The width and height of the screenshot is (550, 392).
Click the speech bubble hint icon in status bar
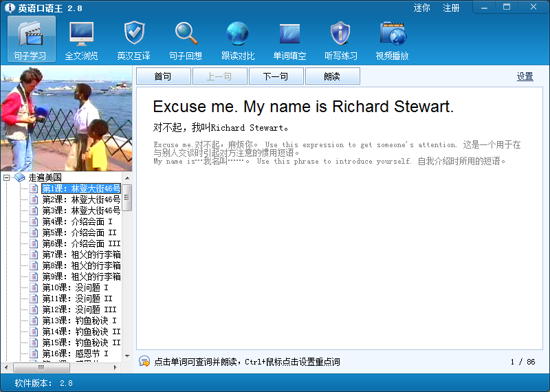[144, 362]
